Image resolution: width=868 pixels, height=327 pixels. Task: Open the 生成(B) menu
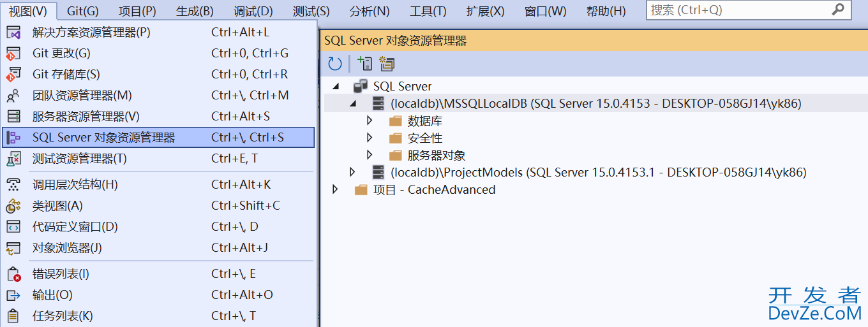point(195,11)
